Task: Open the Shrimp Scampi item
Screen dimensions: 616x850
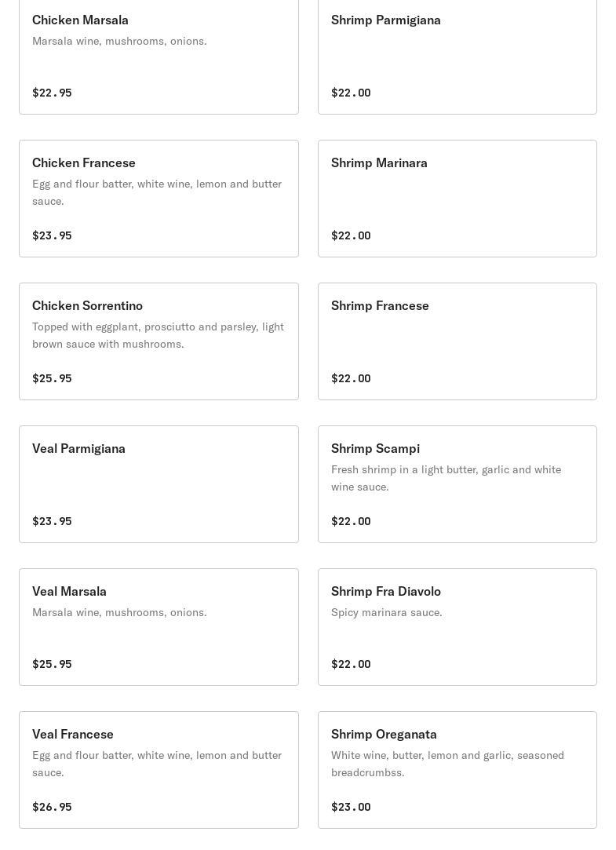Action: tap(375, 449)
